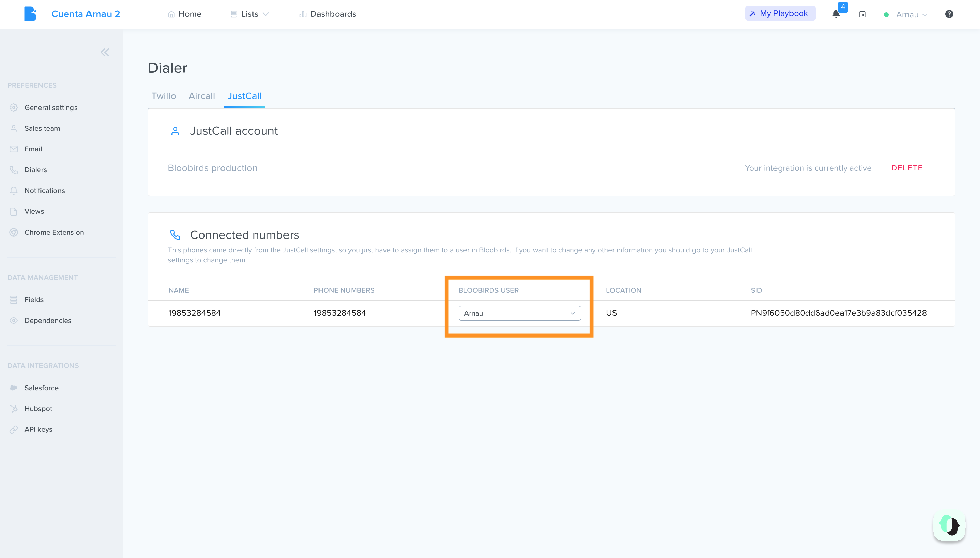This screenshot has height=558, width=980.
Task: Select the JustCall tab
Action: click(x=245, y=96)
